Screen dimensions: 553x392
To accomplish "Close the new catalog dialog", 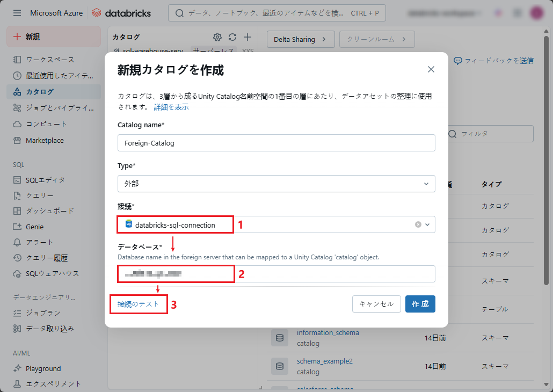I will (431, 69).
